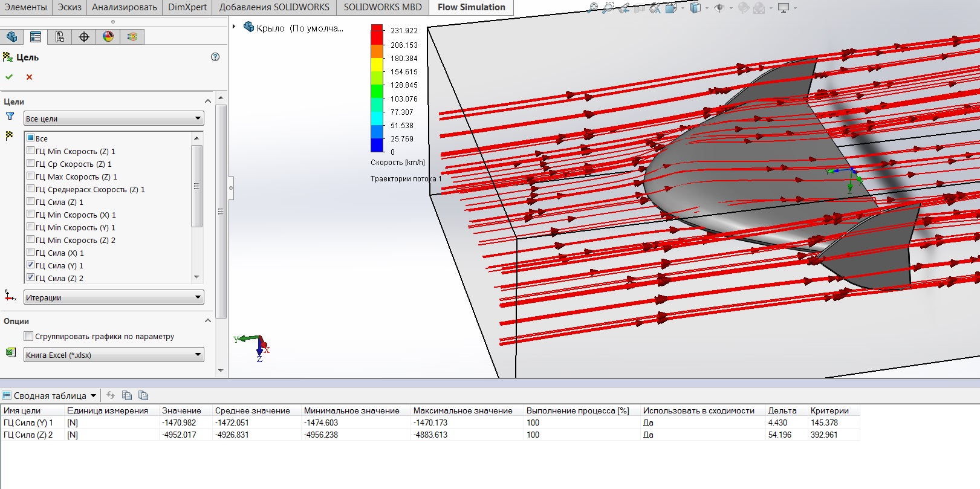Viewport: 980px width, 489px height.
Task: Open the Все цели filter dropdown
Action: (x=114, y=118)
